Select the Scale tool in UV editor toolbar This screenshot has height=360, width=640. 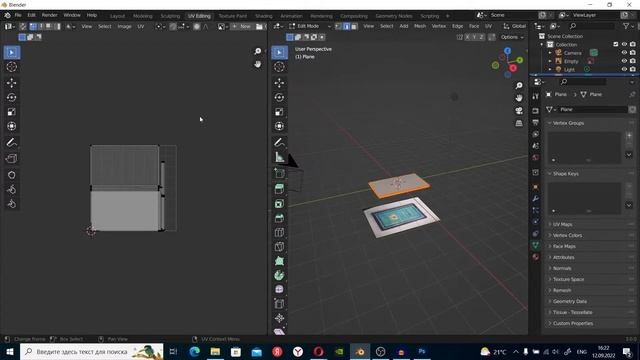tap(11, 112)
